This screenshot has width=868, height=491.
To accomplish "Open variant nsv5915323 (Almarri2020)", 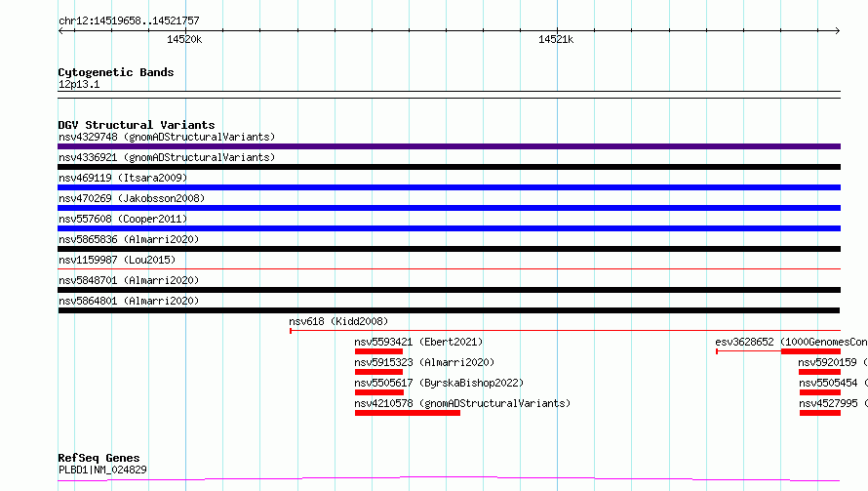I will click(x=424, y=362).
